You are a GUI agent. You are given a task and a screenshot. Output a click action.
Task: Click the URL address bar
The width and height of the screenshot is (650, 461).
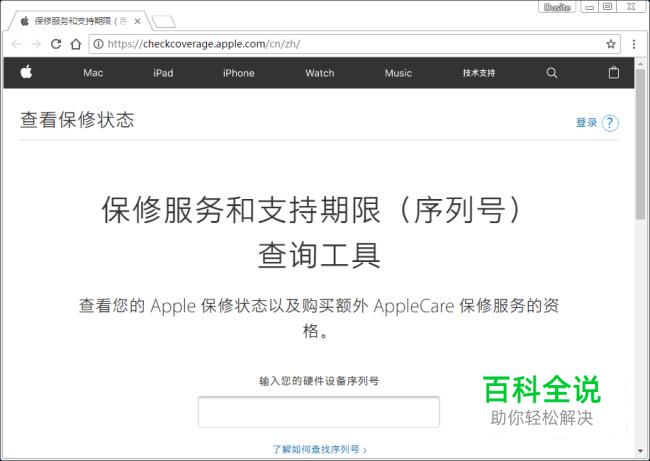coord(354,44)
